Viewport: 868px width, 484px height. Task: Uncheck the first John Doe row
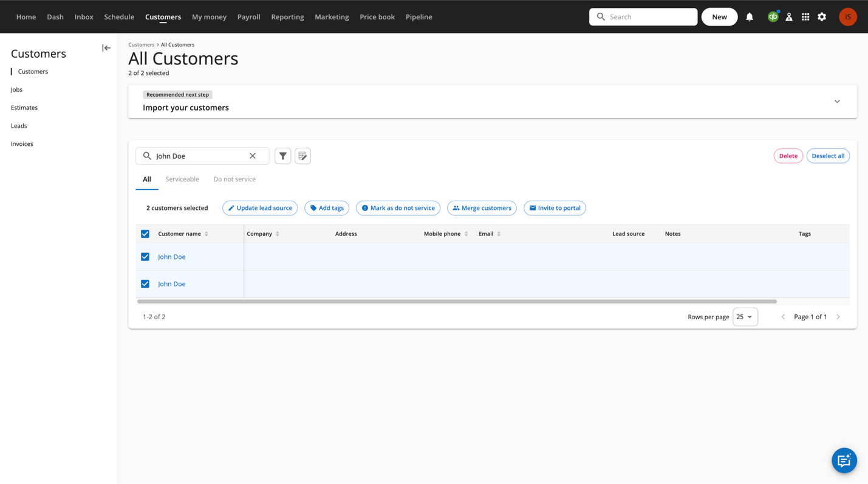coord(145,257)
